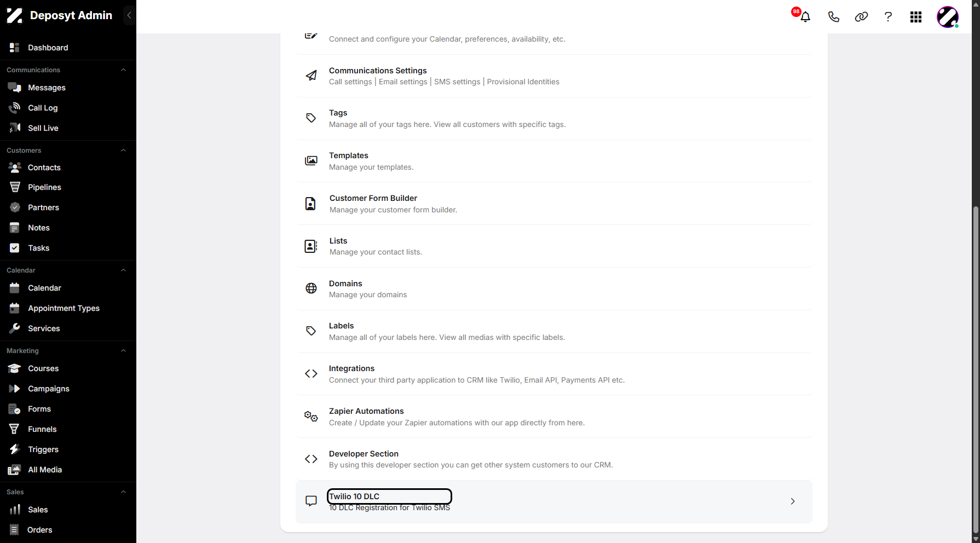Click the phone dialer icon in header
The image size is (980, 543).
833,17
